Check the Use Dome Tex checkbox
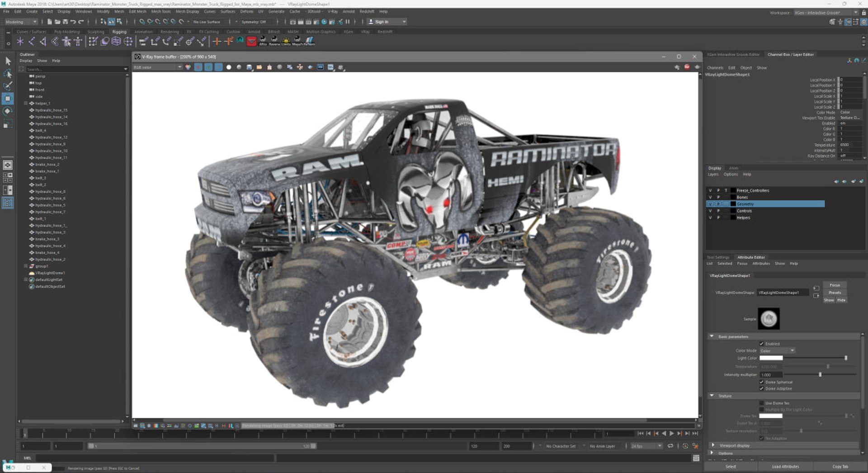This screenshot has width=868, height=473. click(x=762, y=403)
